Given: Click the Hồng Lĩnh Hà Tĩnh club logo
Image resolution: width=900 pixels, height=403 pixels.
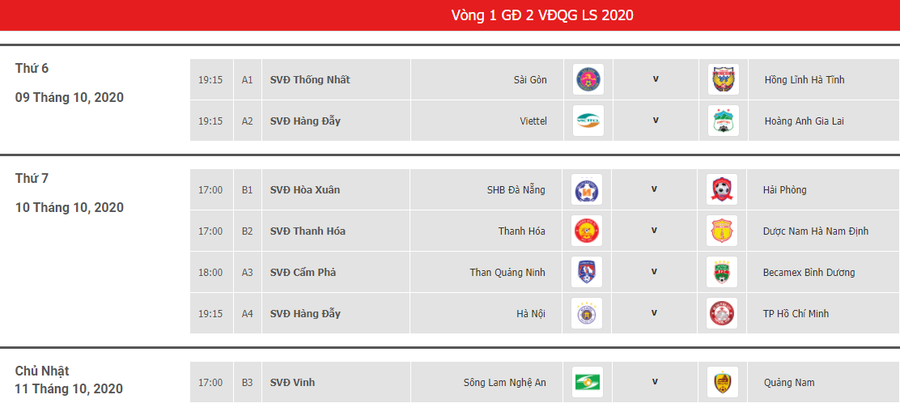Looking at the screenshot, I should point(721,80).
